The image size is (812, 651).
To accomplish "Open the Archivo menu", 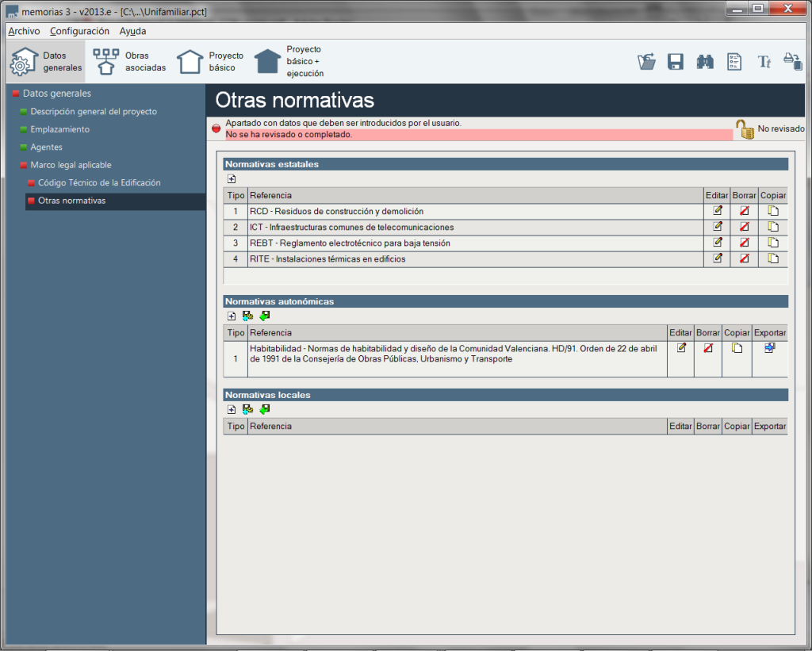I will pyautogui.click(x=24, y=31).
